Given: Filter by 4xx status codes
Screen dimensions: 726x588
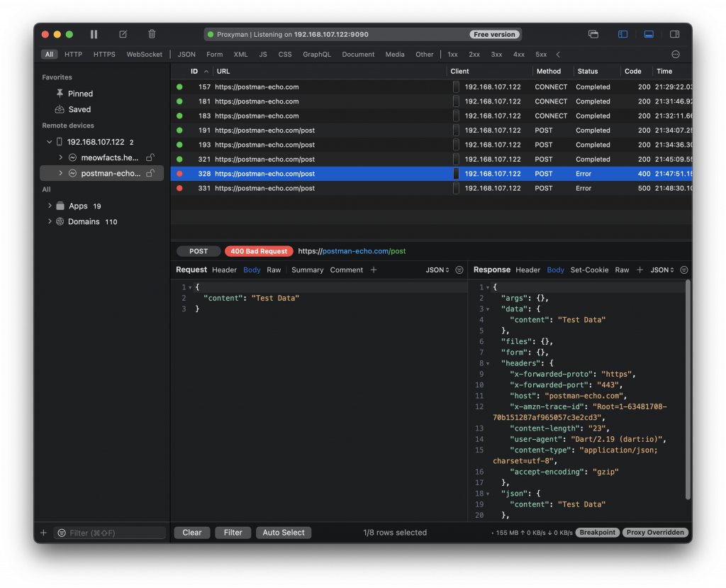Looking at the screenshot, I should (518, 54).
